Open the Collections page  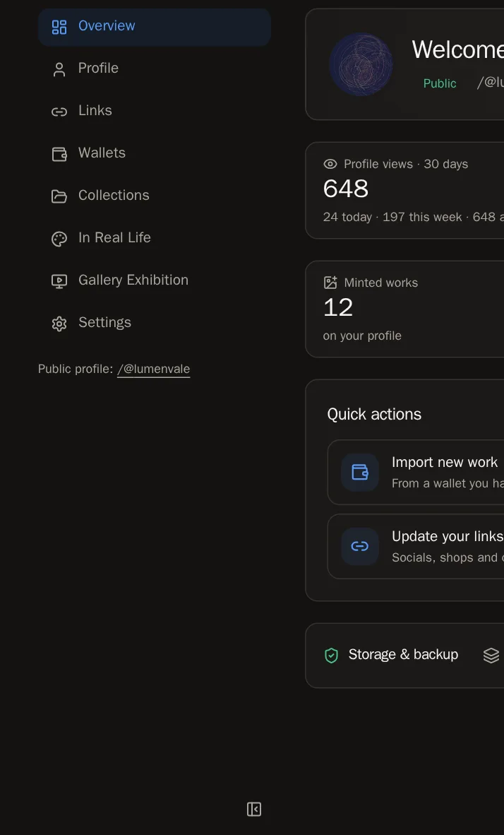155,196
